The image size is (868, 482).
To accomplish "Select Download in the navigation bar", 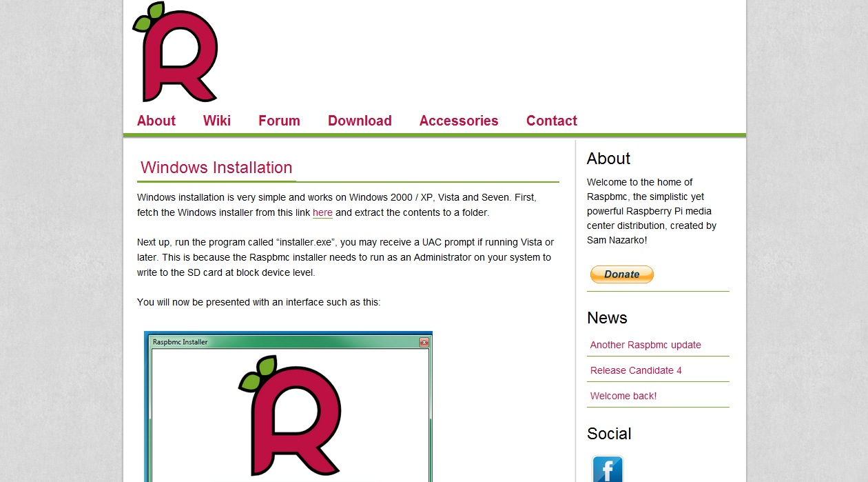I will pos(360,121).
